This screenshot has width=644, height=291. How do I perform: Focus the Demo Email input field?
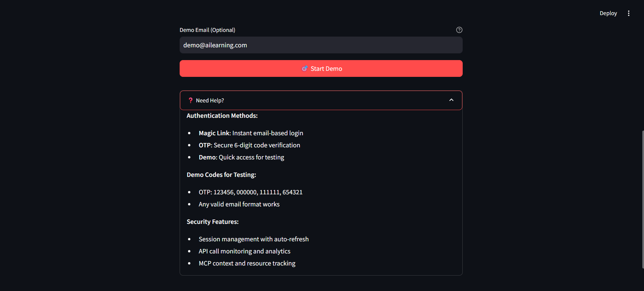(x=321, y=45)
